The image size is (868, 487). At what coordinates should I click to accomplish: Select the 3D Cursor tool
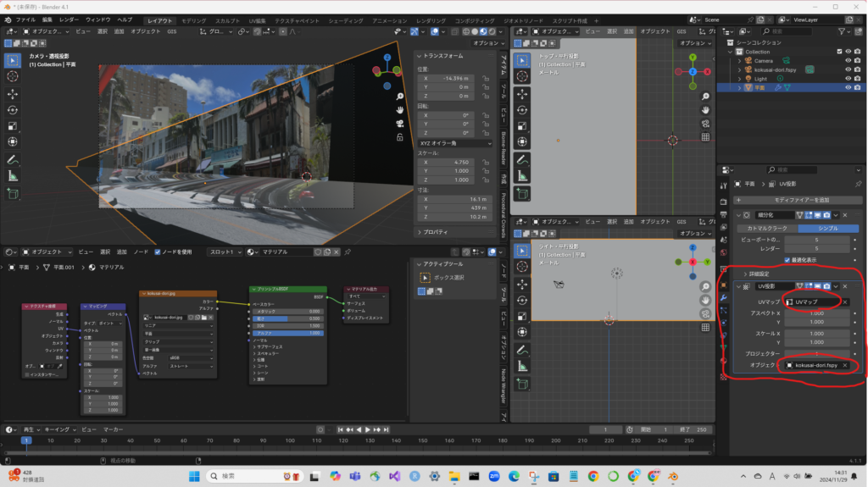point(13,76)
